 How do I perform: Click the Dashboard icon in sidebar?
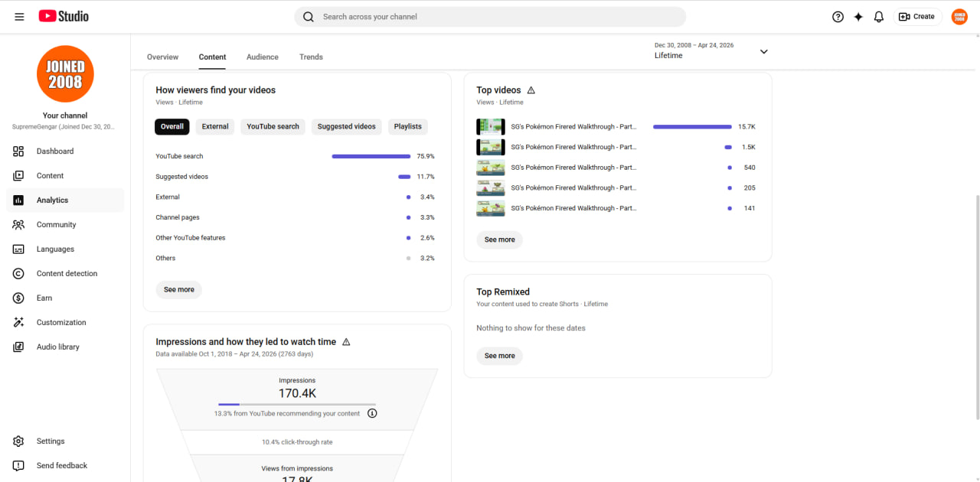19,151
